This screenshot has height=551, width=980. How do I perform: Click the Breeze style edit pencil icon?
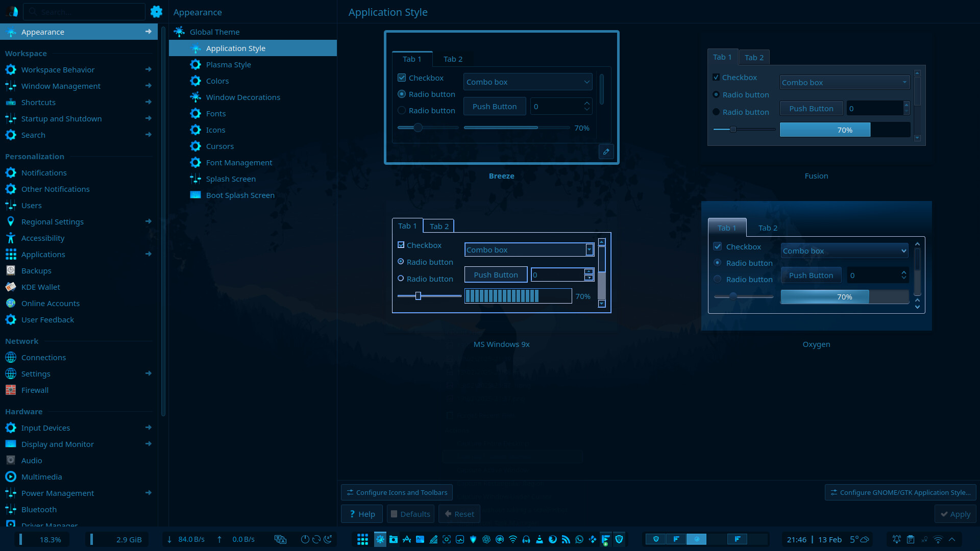pyautogui.click(x=606, y=152)
